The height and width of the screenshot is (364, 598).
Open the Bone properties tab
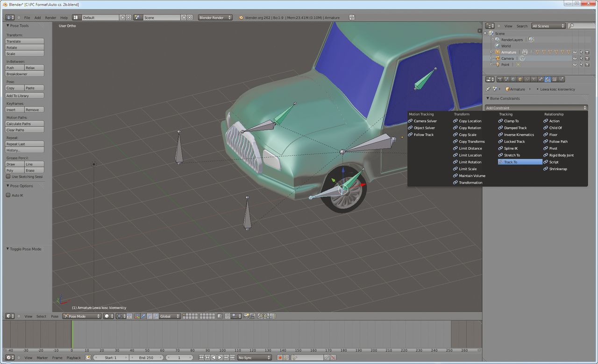click(541, 79)
